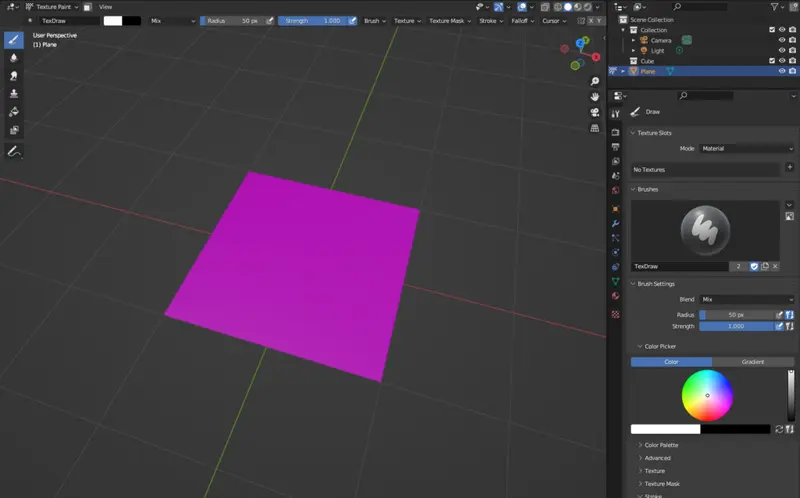
Task: Open Blend Mix dropdown in Brush Settings
Action: 746,300
